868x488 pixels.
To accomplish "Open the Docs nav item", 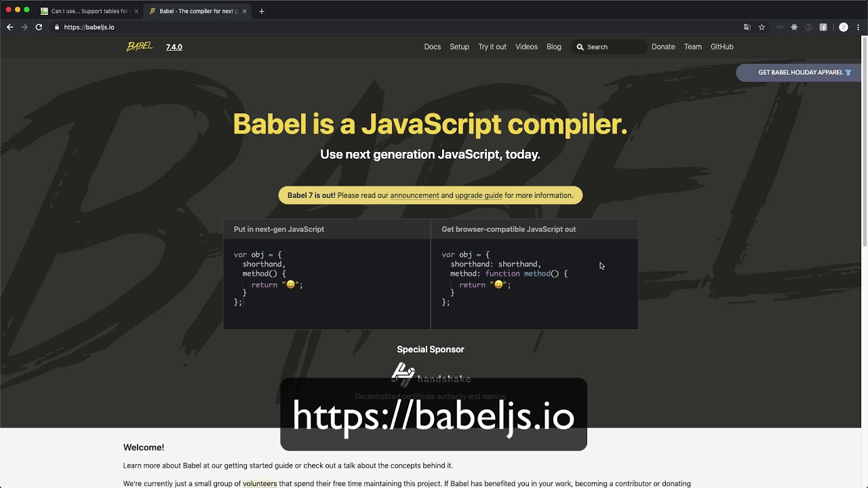I will (433, 47).
